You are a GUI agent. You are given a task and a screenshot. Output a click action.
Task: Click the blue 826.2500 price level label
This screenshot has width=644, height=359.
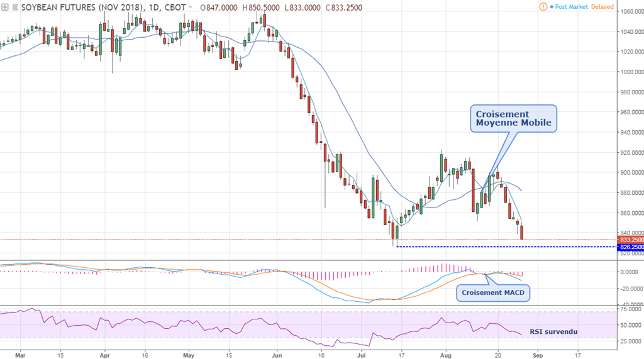630,247
